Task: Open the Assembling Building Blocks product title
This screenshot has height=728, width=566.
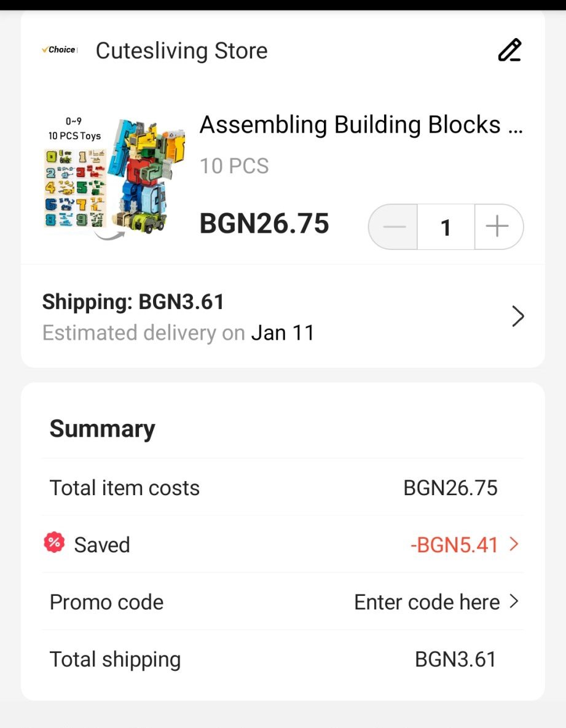Action: (361, 125)
